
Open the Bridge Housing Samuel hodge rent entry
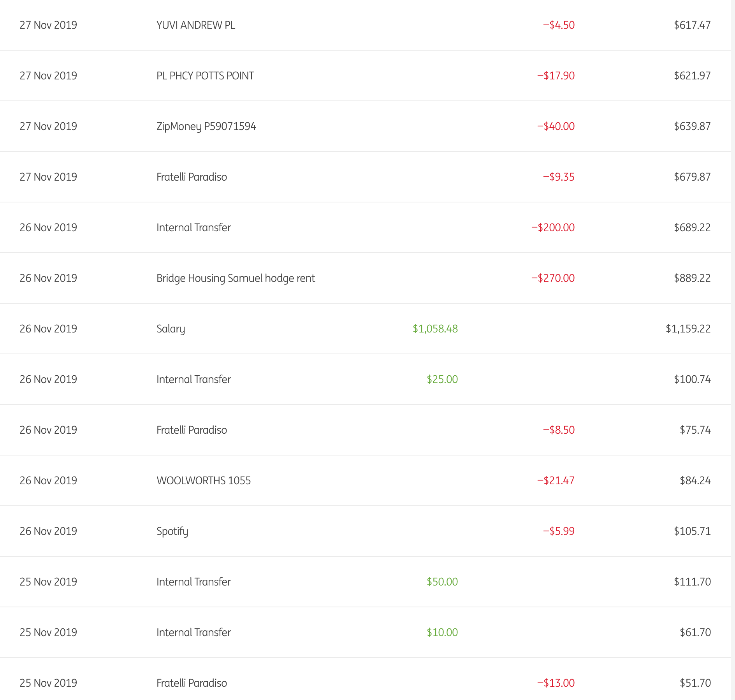pyautogui.click(x=236, y=278)
